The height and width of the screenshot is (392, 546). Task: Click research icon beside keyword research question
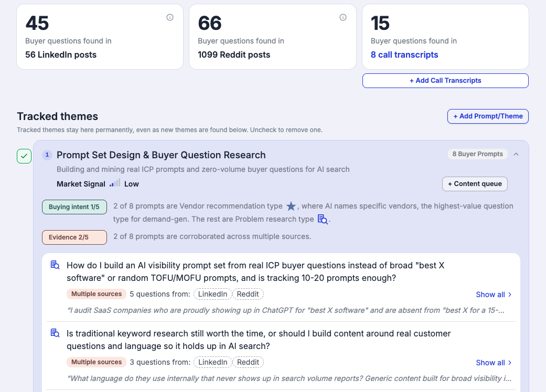coord(55,333)
